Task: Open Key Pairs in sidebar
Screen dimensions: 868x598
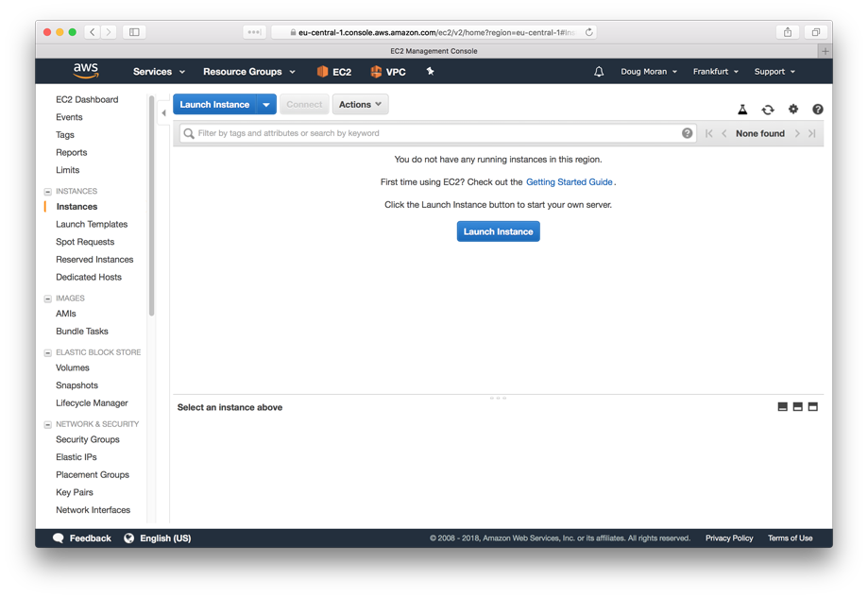Action: click(75, 492)
